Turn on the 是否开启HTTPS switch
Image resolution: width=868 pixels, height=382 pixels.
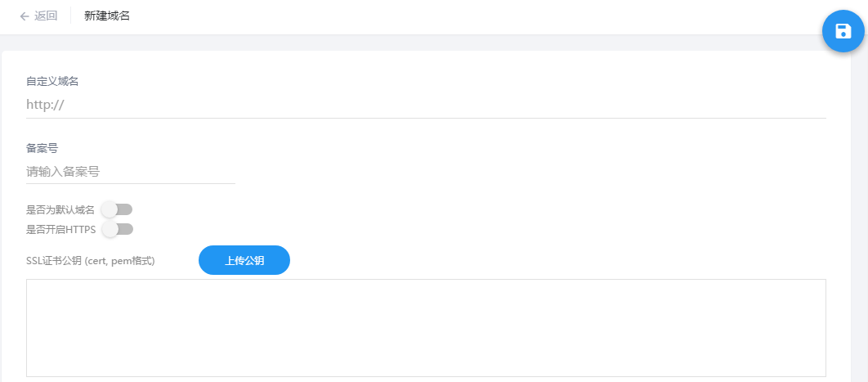coord(118,229)
